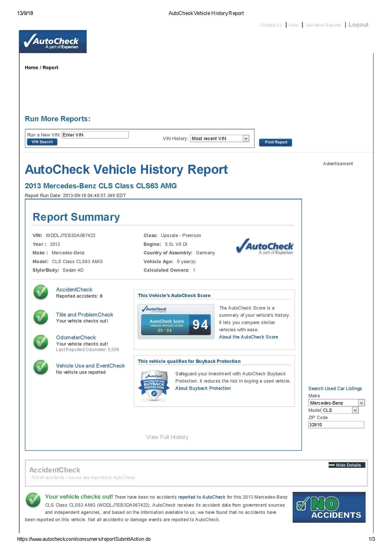392x552 pixels.
Task: Click See More Reports in top navigation
Action: click(323, 25)
